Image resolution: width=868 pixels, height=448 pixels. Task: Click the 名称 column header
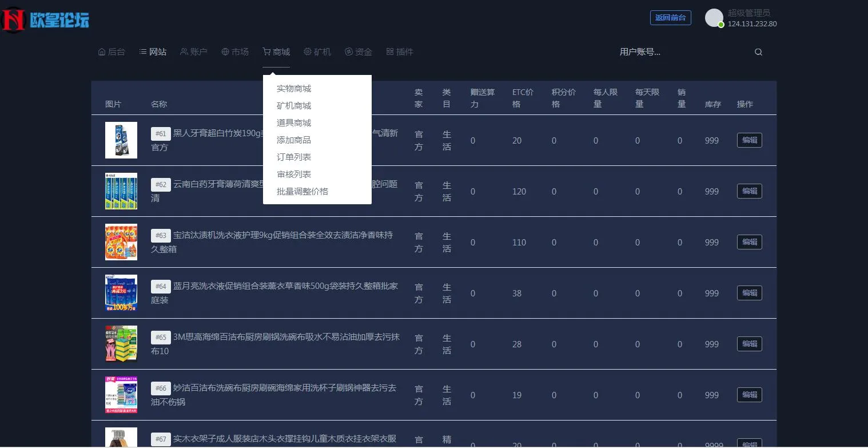tap(159, 104)
